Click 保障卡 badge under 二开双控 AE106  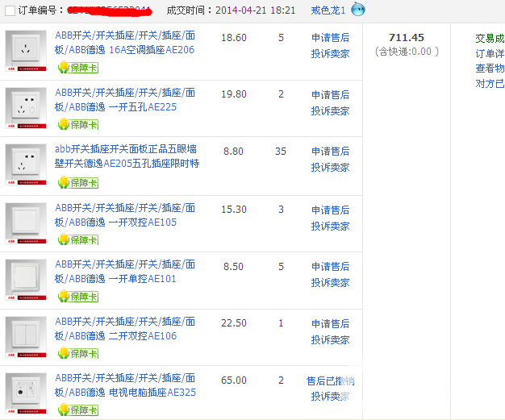[x=77, y=354]
